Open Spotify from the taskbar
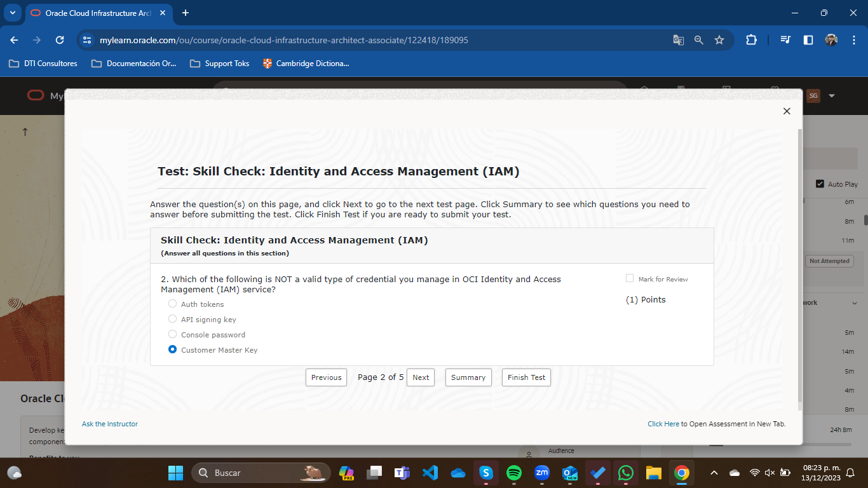This screenshot has width=868, height=488. click(x=514, y=473)
